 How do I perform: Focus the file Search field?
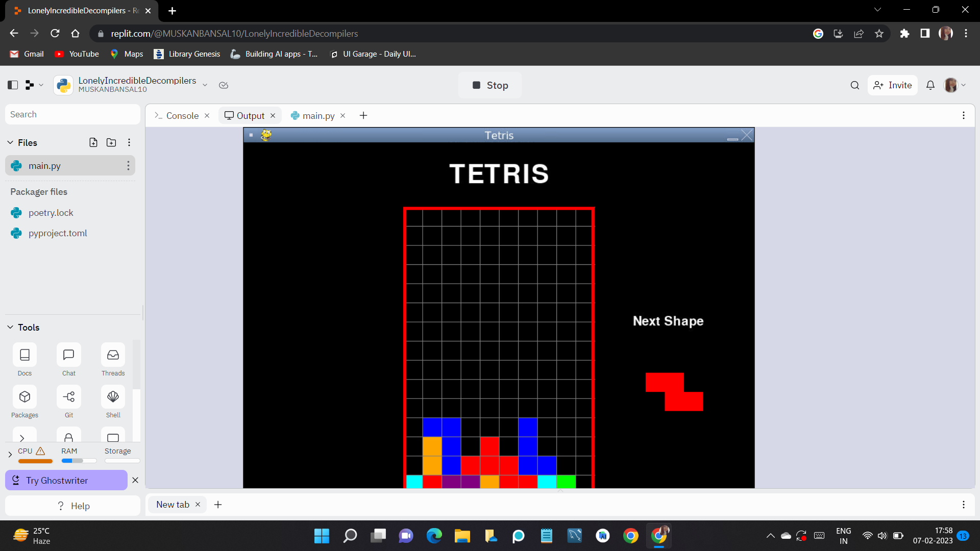72,114
